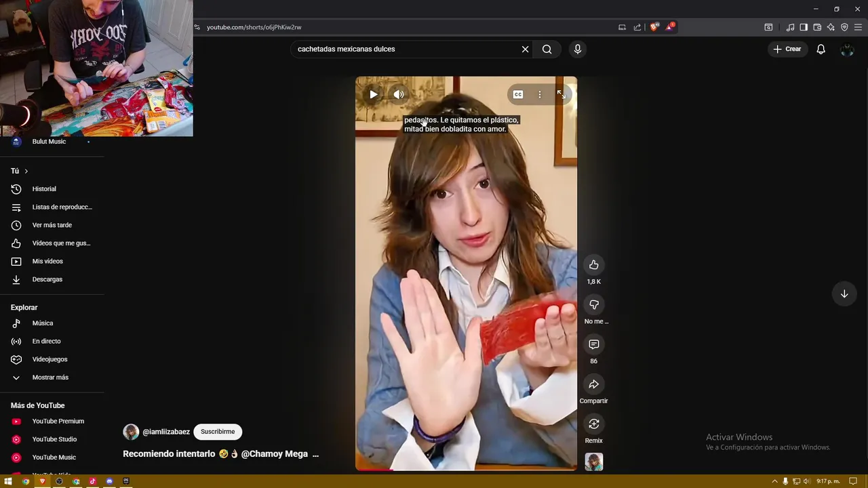Open the short's three-dot options menu
Image resolution: width=868 pixels, height=488 pixels.
[540, 95]
